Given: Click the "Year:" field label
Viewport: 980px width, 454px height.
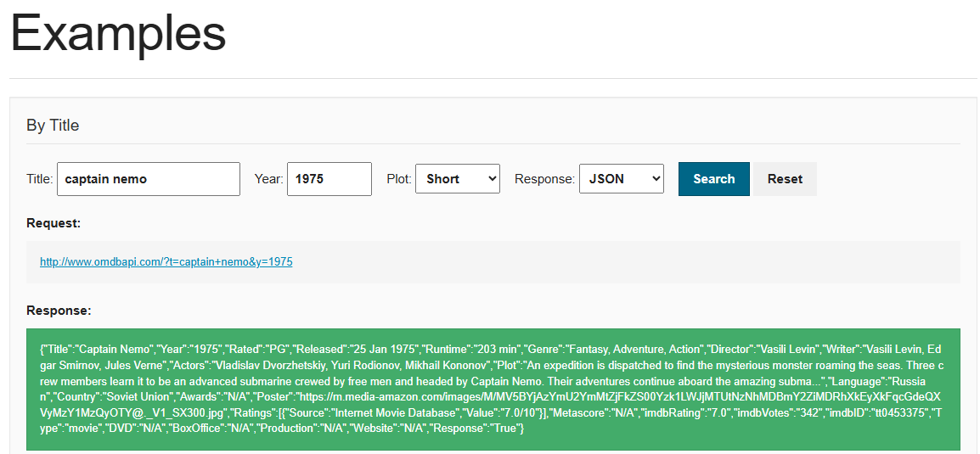Looking at the screenshot, I should point(268,179).
